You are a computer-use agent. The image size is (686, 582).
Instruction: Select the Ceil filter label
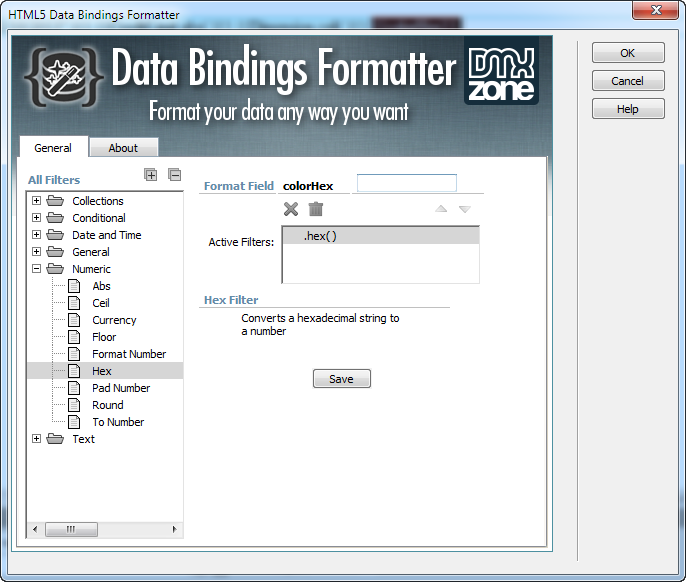tap(101, 303)
